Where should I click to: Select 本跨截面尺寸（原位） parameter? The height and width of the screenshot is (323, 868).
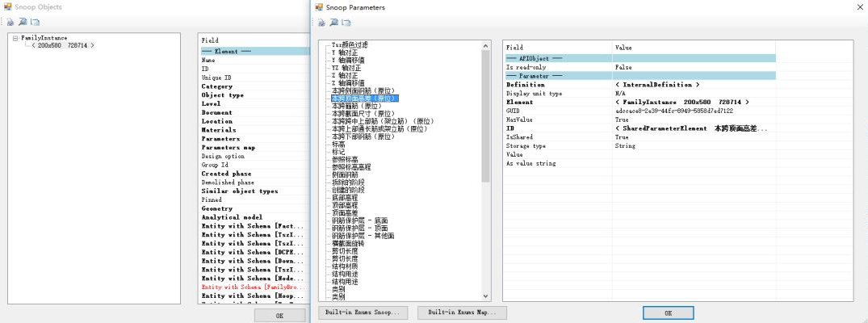pos(363,113)
